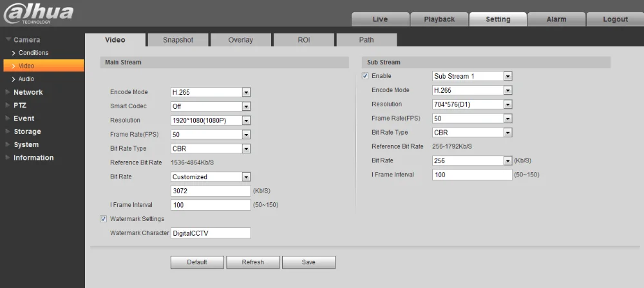Open Sub Stream Frame Rate dropdown

pos(472,119)
